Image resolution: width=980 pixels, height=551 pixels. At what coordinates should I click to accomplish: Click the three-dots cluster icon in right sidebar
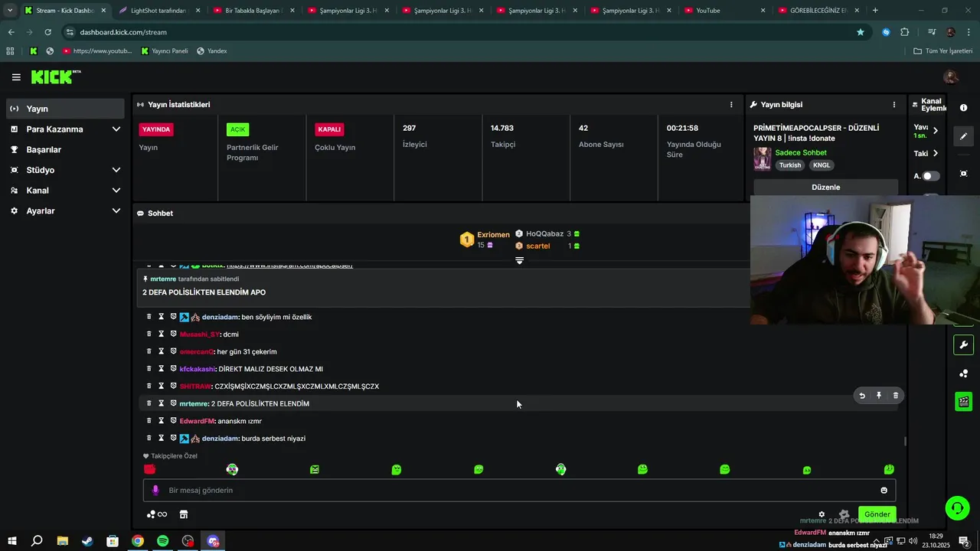click(x=963, y=373)
